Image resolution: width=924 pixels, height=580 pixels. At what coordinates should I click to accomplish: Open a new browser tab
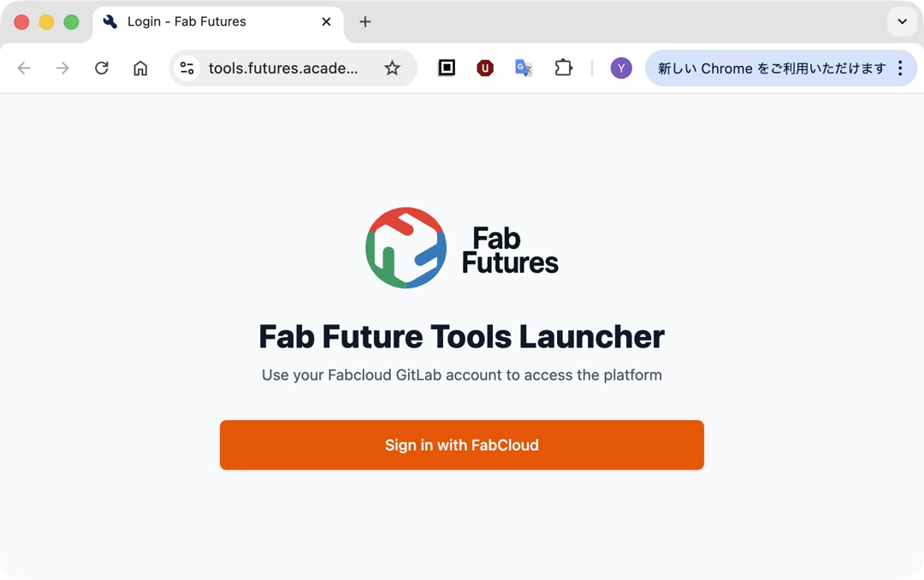[x=365, y=22]
